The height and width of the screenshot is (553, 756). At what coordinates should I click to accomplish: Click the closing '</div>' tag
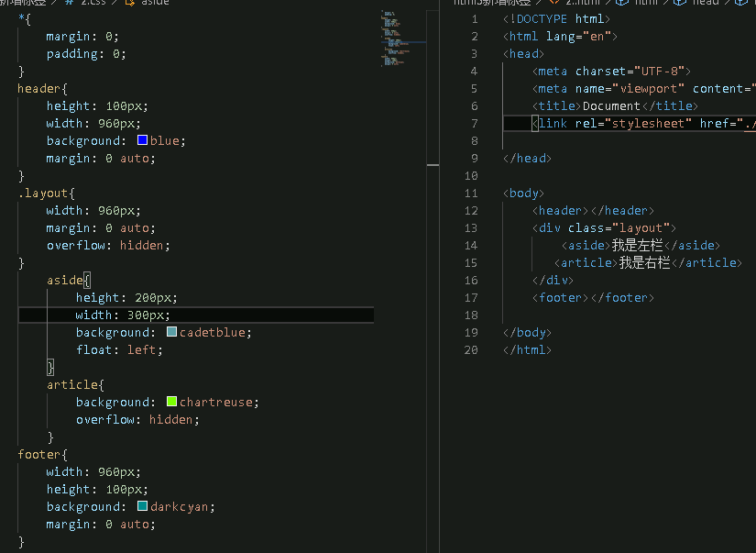tap(553, 280)
